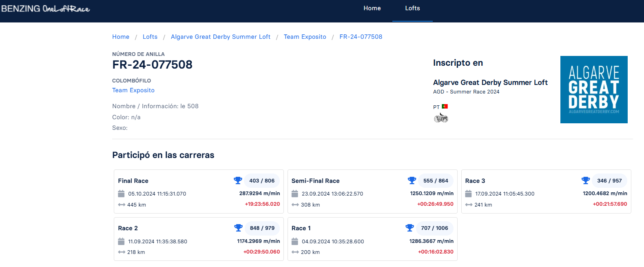The width and height of the screenshot is (644, 267).
Task: Click the Algarve Great Derby logo thumbnail
Action: point(593,89)
